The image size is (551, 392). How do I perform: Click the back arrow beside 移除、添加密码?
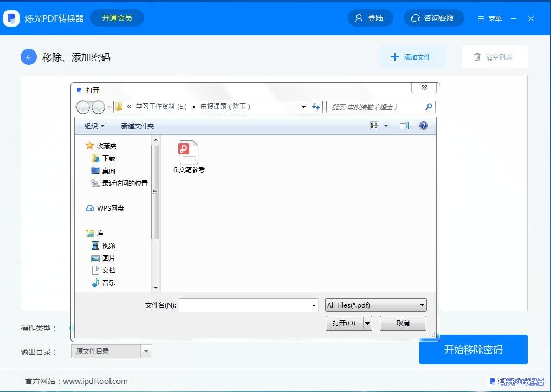click(29, 57)
